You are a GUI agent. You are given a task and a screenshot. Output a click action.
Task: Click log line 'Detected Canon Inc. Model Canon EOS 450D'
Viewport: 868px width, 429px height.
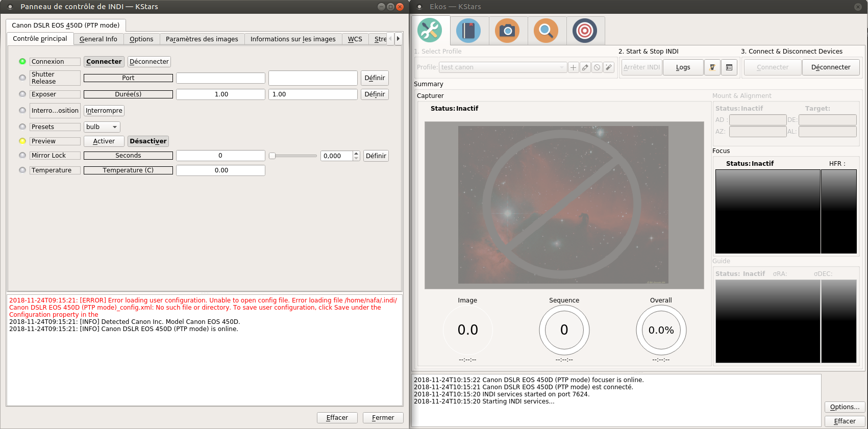pyautogui.click(x=125, y=322)
